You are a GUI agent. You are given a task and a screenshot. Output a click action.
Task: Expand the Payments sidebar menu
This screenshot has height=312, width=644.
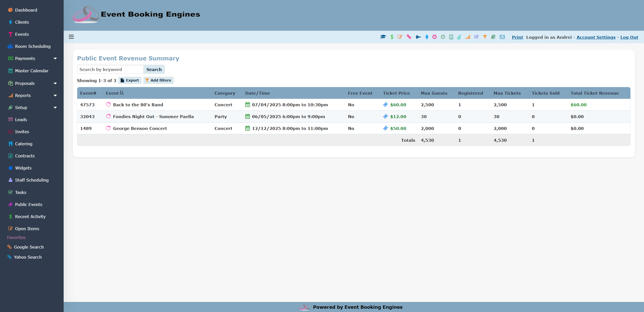[x=55, y=58]
